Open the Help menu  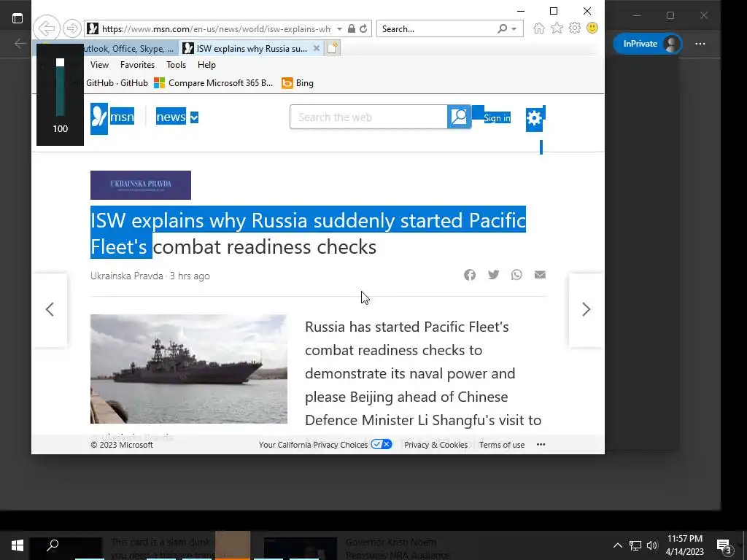tap(206, 65)
